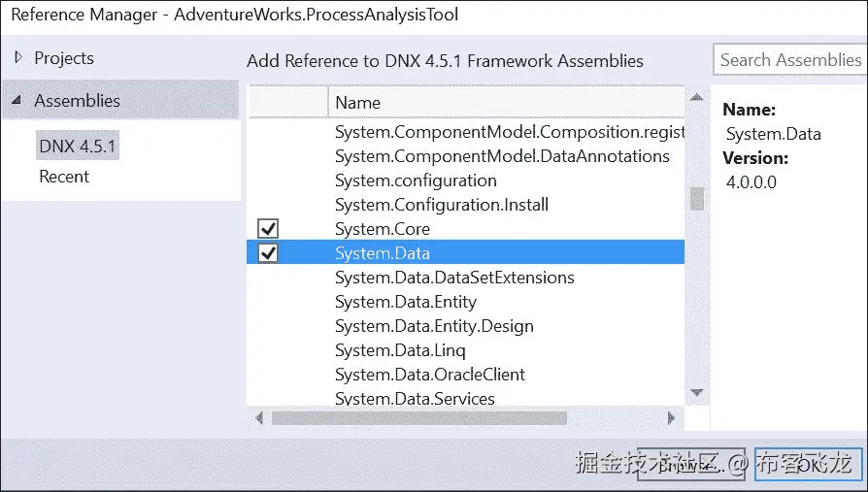Uncheck the System.Data checkbox

pyautogui.click(x=268, y=253)
